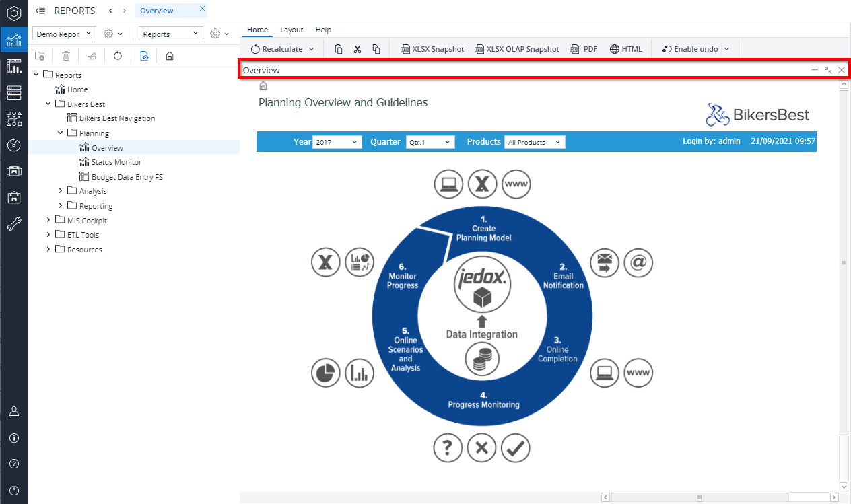Toggle the highlighted preview icon in tree toolbar
851x504 pixels.
click(x=144, y=57)
